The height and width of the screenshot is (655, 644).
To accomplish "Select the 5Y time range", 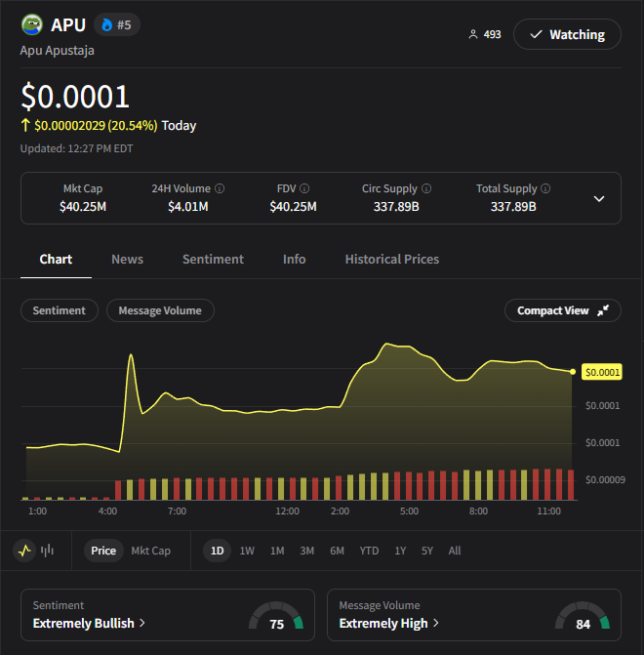I will point(427,551).
